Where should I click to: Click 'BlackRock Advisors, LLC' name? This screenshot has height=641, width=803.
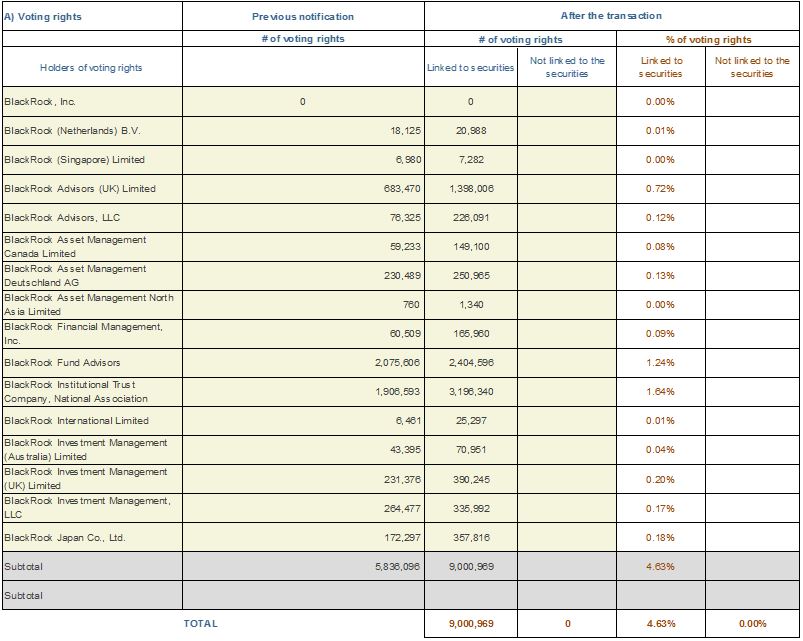62,218
